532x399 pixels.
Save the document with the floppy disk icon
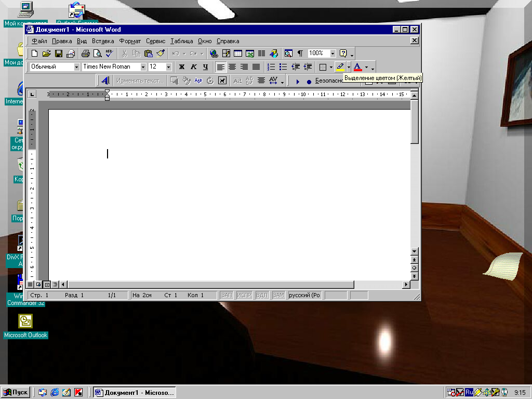(x=59, y=54)
